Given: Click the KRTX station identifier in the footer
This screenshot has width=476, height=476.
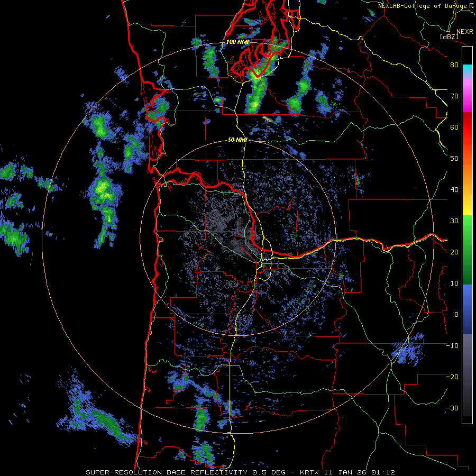Looking at the screenshot, I should [310, 472].
